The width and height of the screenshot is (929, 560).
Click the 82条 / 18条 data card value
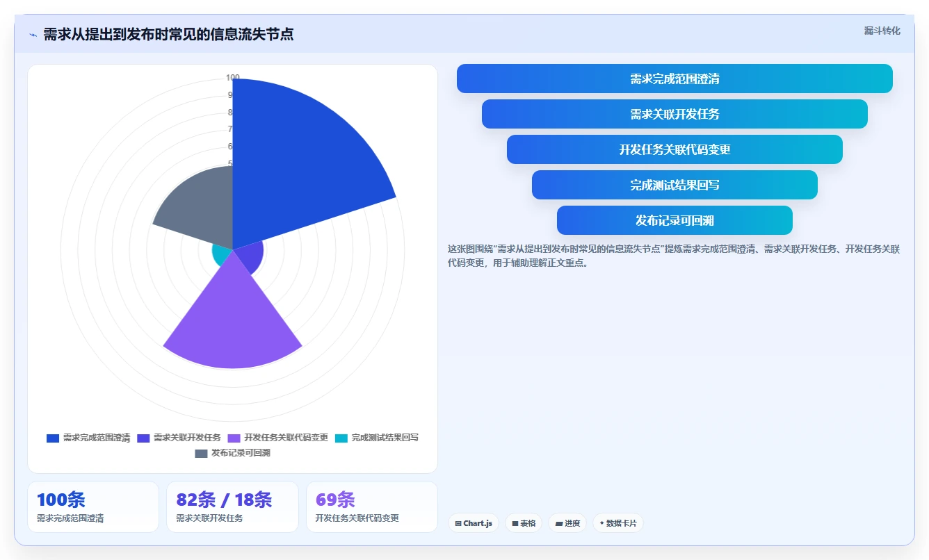[224, 500]
